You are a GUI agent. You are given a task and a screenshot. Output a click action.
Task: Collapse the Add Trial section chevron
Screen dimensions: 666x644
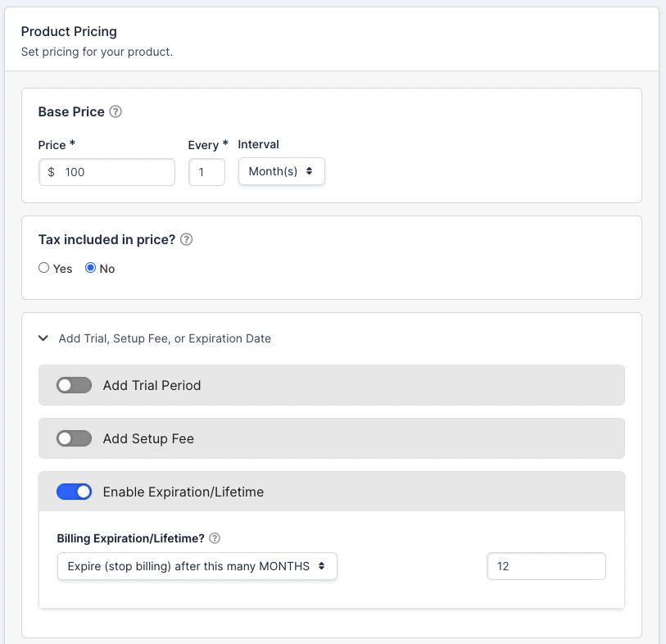(43, 338)
